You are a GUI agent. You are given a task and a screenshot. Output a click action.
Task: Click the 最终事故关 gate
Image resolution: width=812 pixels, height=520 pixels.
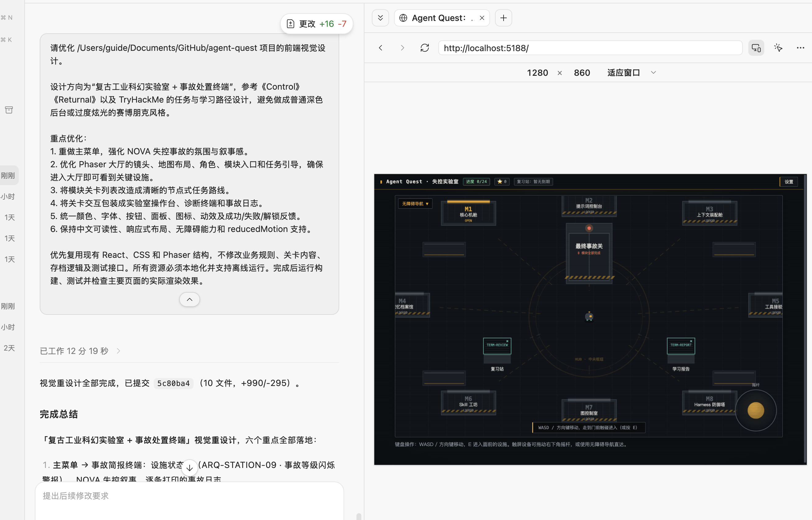coord(589,253)
